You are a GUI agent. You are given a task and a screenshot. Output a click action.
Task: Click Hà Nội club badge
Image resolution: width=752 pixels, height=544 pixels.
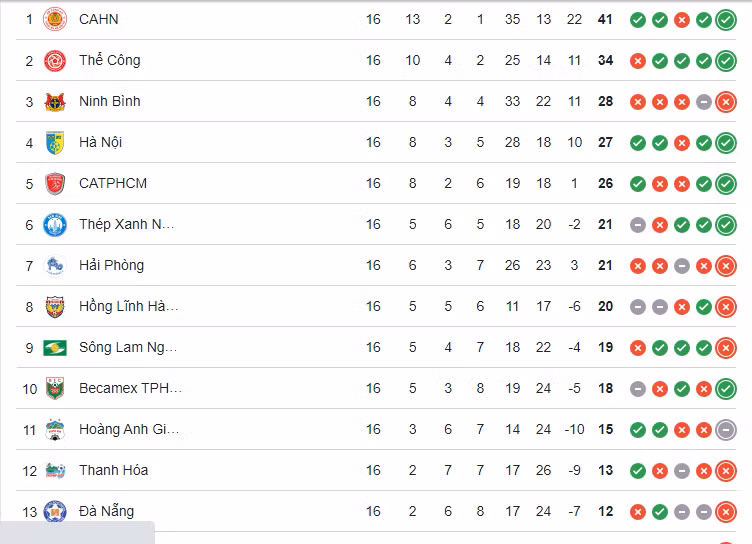point(55,143)
